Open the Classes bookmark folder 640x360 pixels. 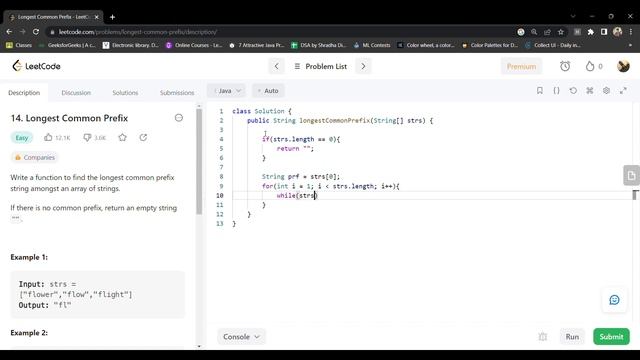(19, 45)
